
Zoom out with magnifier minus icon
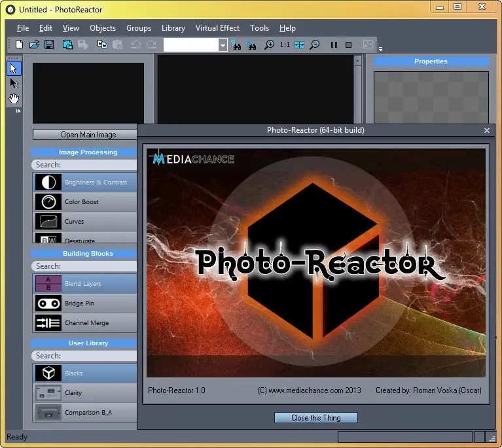pos(315,44)
